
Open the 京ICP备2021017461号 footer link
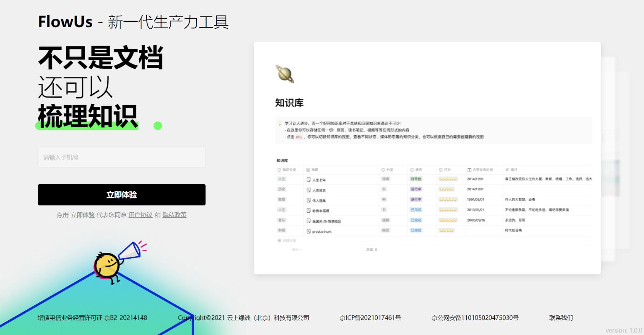[x=370, y=318]
